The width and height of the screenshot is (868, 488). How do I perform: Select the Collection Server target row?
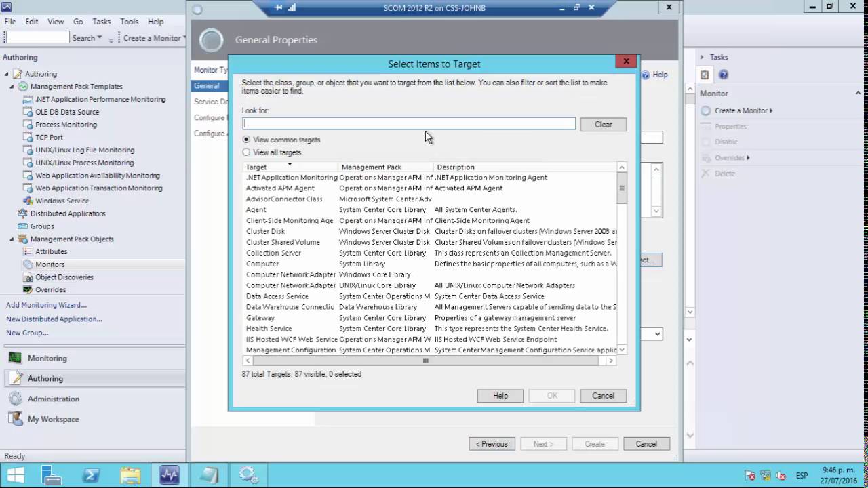[x=430, y=253]
